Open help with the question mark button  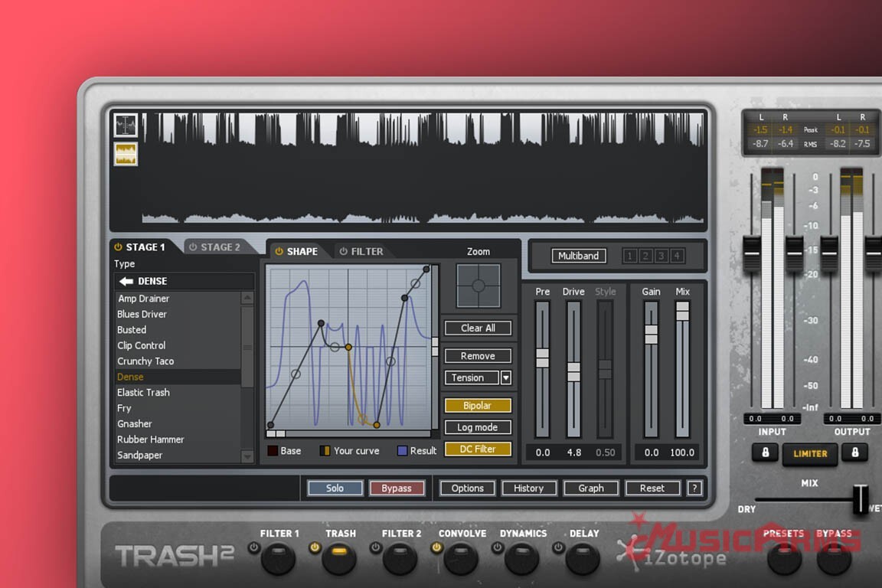[694, 488]
